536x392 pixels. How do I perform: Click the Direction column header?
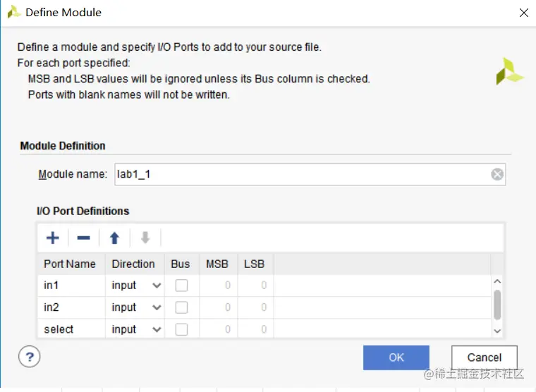point(133,264)
